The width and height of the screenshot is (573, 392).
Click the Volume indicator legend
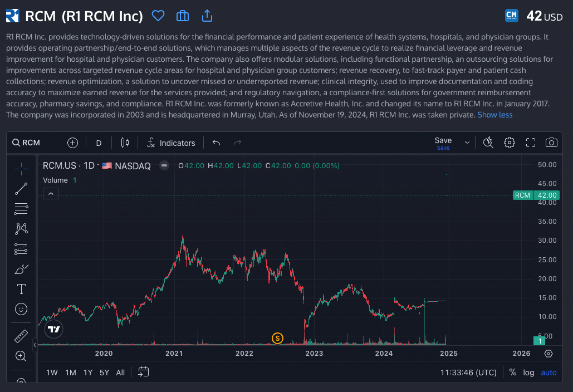click(x=55, y=180)
